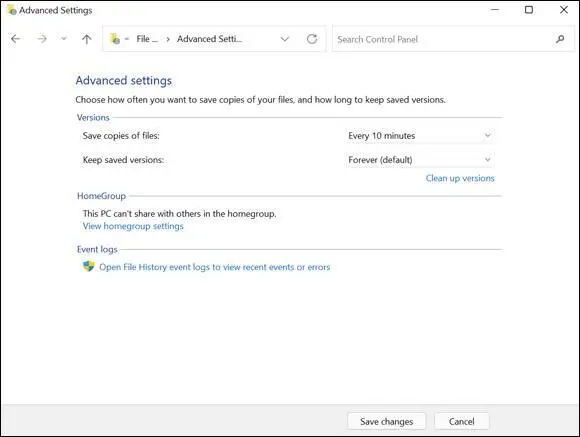The height and width of the screenshot is (437, 580).
Task: Click the 'Event logs' section label
Action: point(97,249)
